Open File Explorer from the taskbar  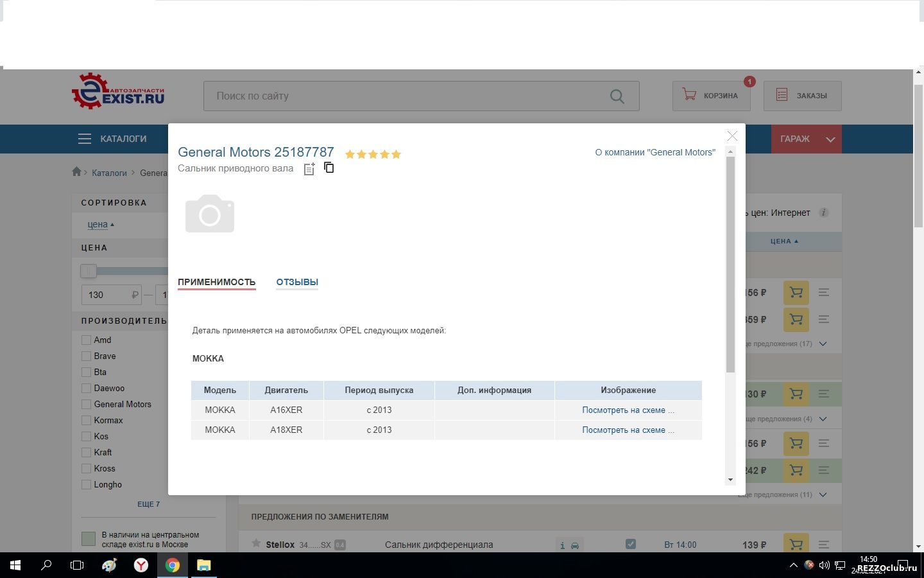(x=203, y=565)
